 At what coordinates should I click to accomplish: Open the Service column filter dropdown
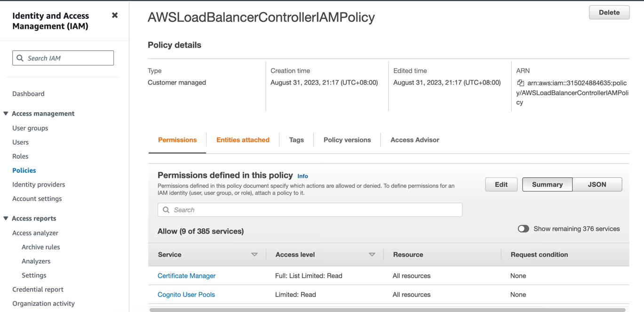click(x=254, y=254)
